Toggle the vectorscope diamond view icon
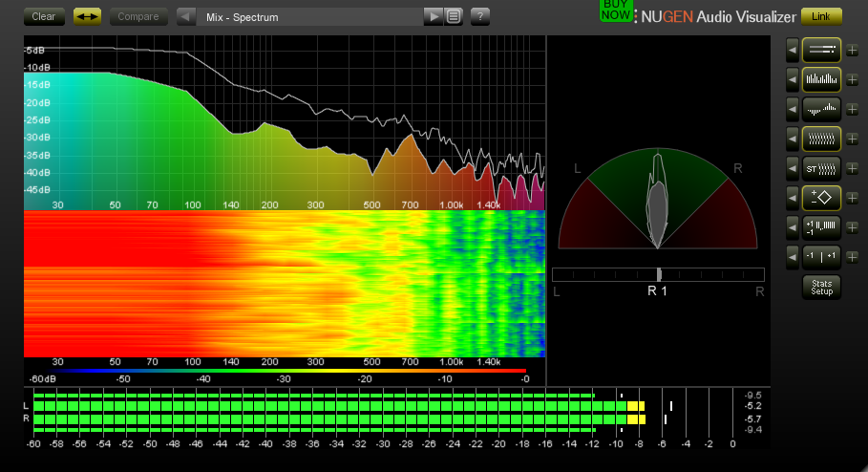The width and height of the screenshot is (868, 472). coord(821,199)
